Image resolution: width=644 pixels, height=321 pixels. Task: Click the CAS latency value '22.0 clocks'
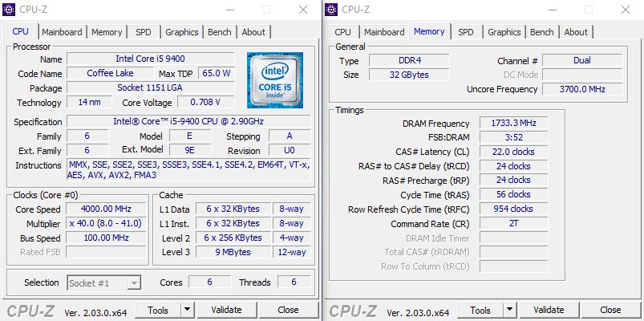513,152
